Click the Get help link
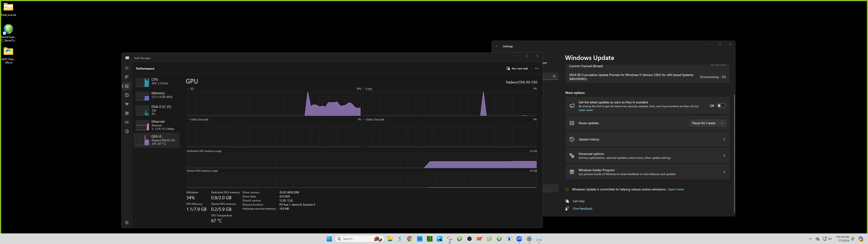Viewport: 868px width, 244px height. pos(579,201)
